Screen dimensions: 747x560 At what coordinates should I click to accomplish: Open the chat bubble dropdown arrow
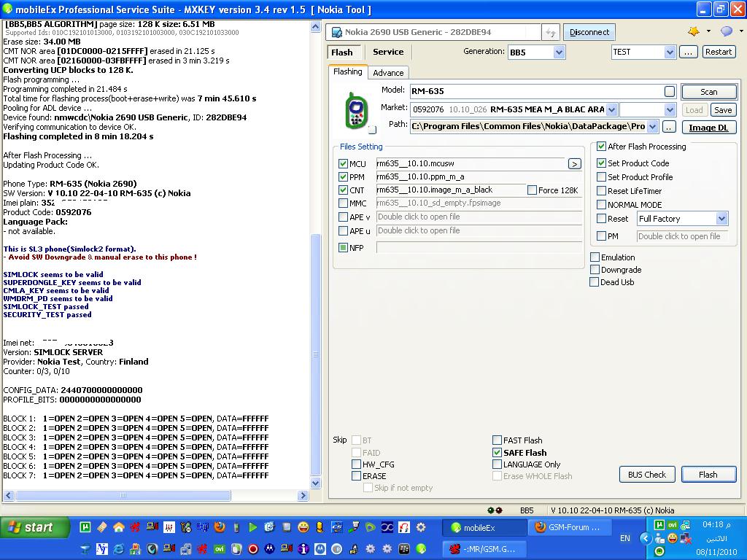(741, 31)
